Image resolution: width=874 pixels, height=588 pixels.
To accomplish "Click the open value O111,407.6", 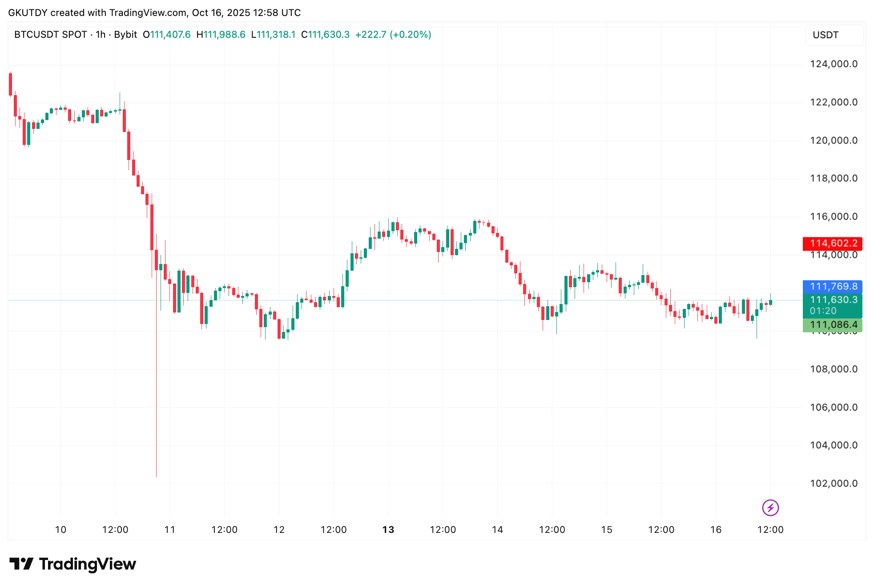I will click(166, 35).
